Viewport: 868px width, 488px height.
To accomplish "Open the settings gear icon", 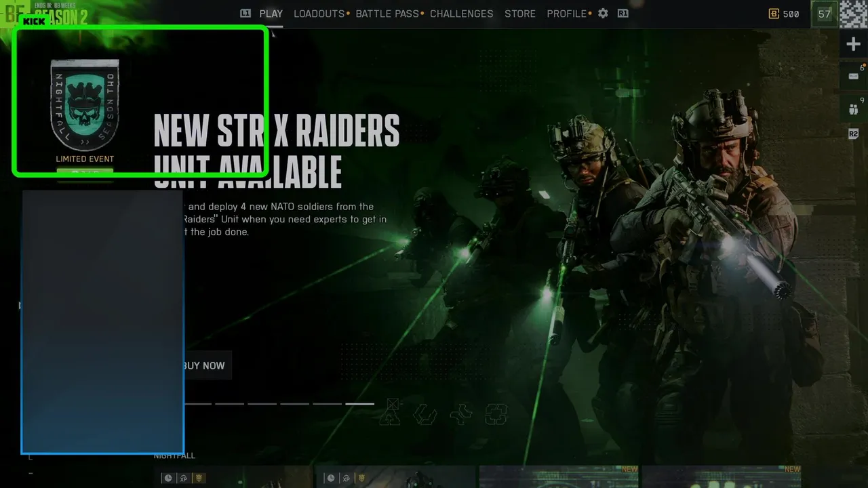I will [x=603, y=14].
